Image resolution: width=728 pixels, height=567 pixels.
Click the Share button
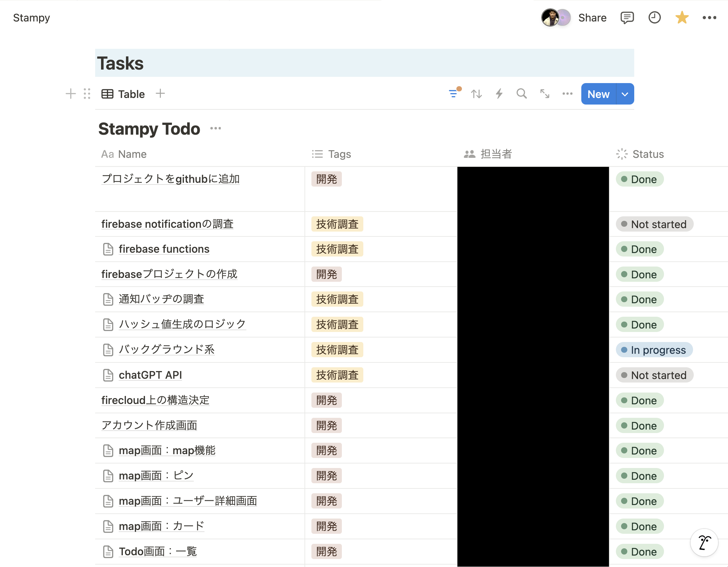tap(592, 18)
